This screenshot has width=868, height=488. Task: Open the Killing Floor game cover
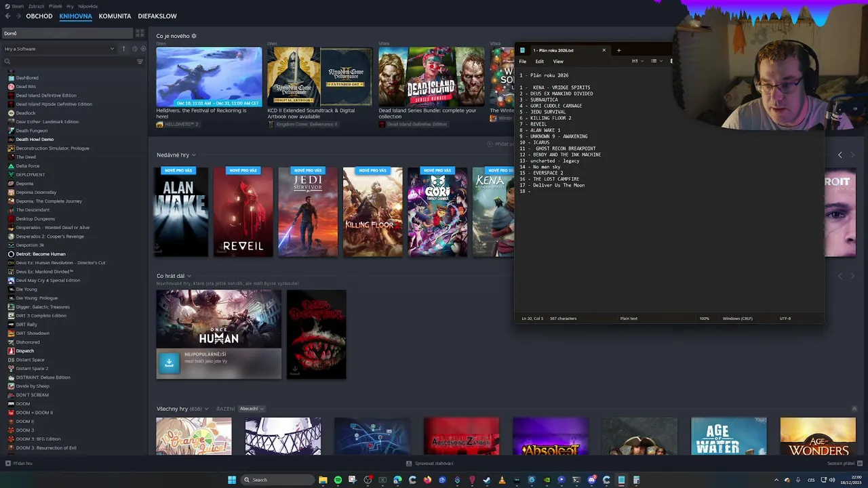point(372,211)
